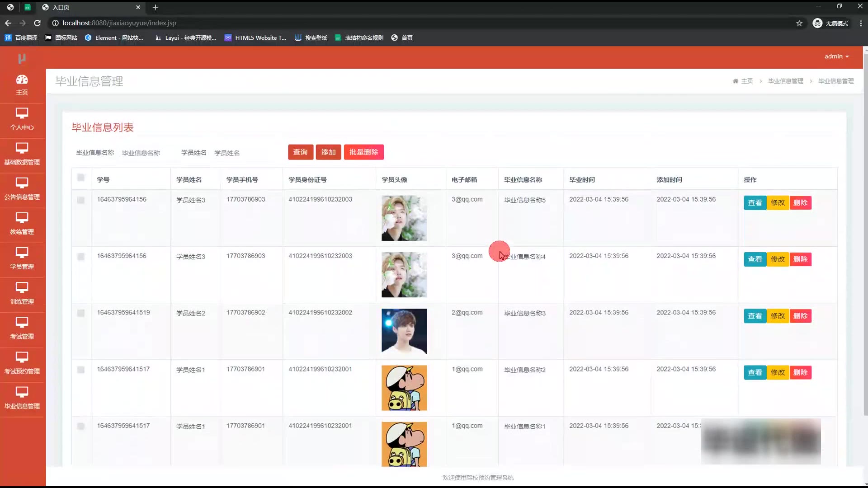Open 训练管理 sidebar menu
The width and height of the screenshot is (868, 488).
click(22, 293)
